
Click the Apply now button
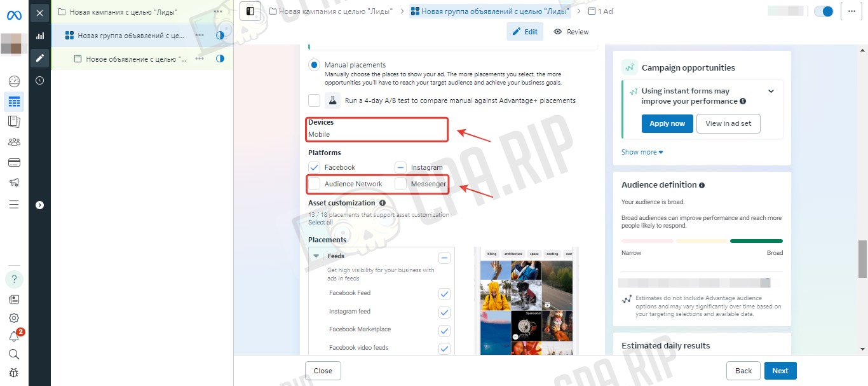pyautogui.click(x=667, y=123)
